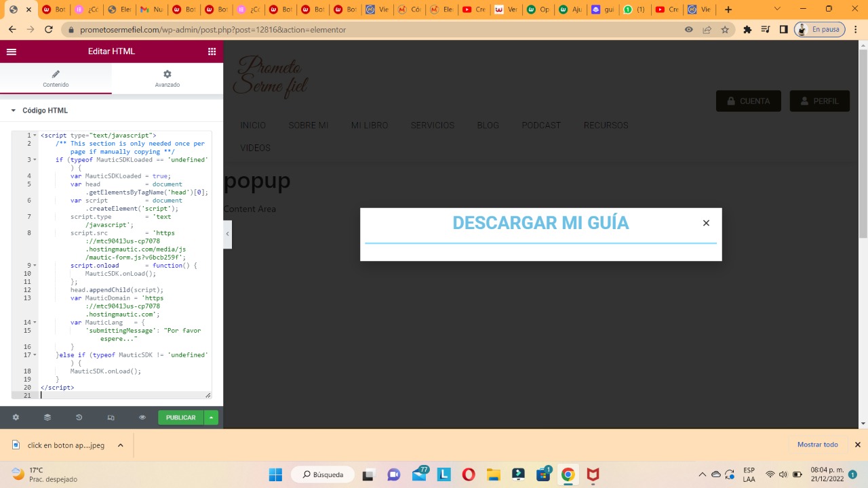The height and width of the screenshot is (488, 868).
Task: Open VIDEOS in the site menu
Action: [256, 148]
